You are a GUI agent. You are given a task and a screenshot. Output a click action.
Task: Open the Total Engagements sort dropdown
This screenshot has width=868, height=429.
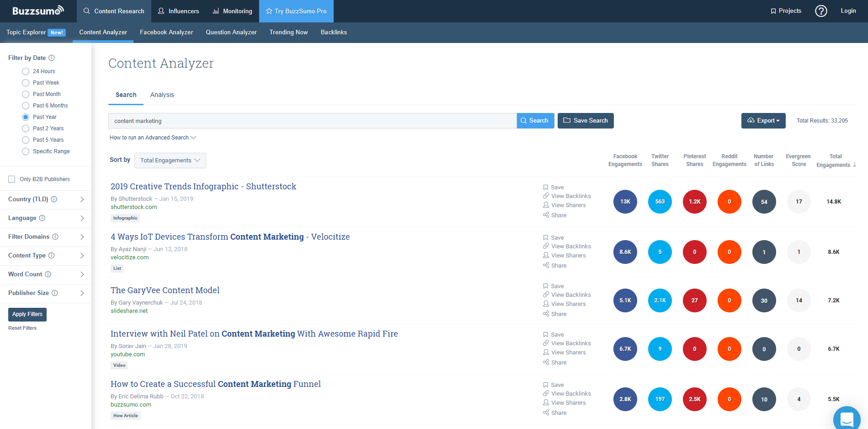click(x=170, y=161)
